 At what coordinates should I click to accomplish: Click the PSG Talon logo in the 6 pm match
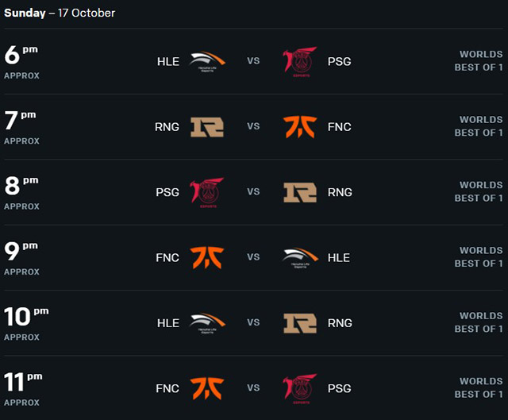(x=300, y=62)
